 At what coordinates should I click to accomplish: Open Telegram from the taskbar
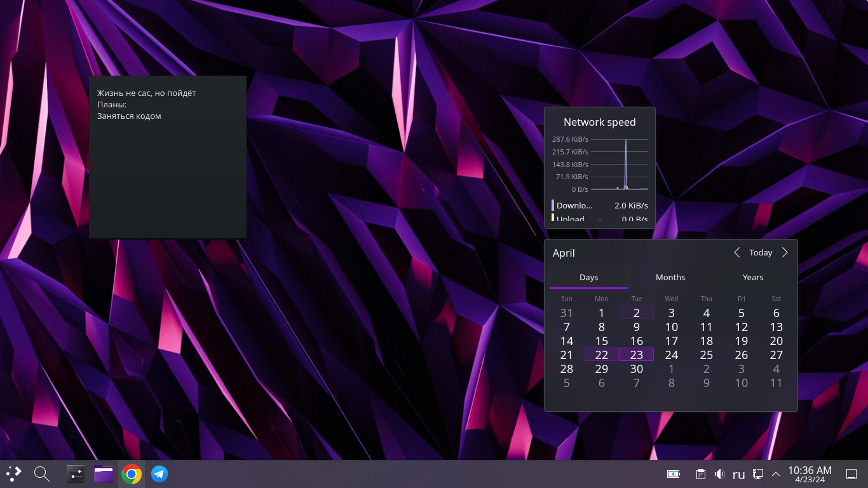point(159,474)
